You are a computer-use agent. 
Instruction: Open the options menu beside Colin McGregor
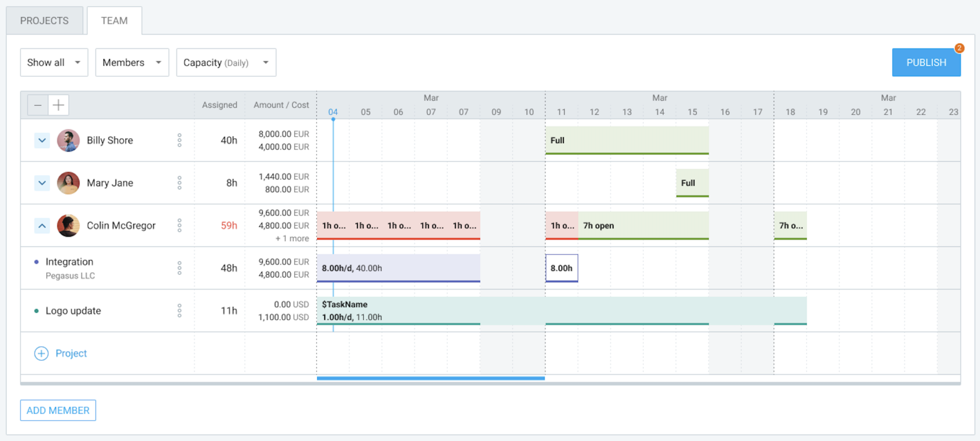(x=179, y=225)
